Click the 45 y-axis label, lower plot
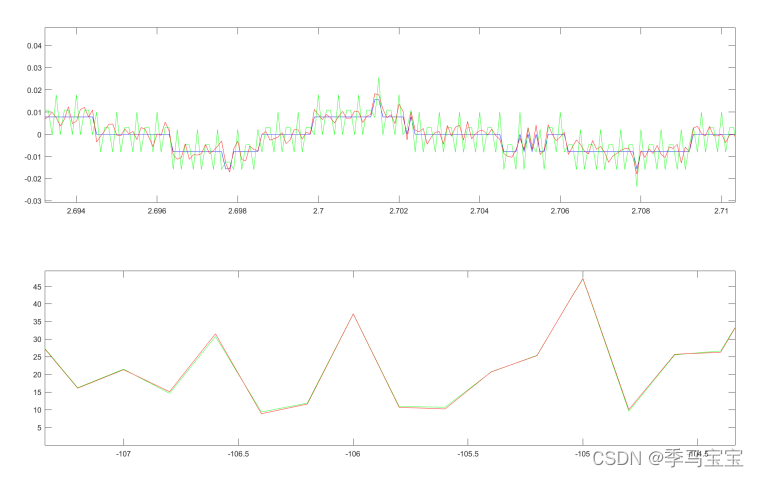 [x=37, y=287]
